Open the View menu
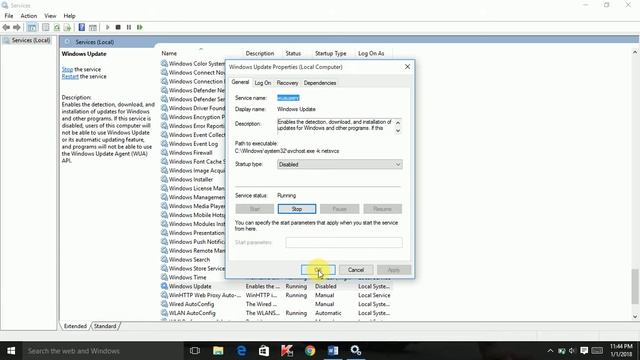Viewport: 640px width, 360px height. [50, 16]
